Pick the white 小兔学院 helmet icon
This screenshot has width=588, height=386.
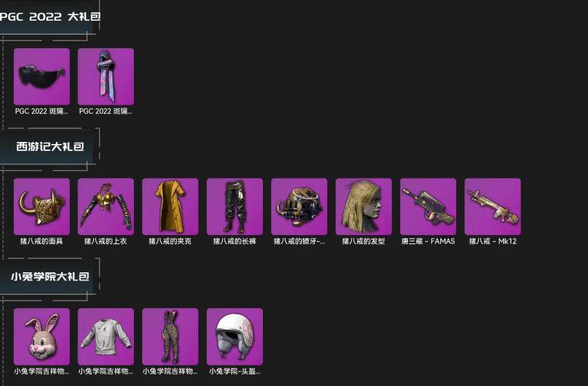[x=235, y=336]
